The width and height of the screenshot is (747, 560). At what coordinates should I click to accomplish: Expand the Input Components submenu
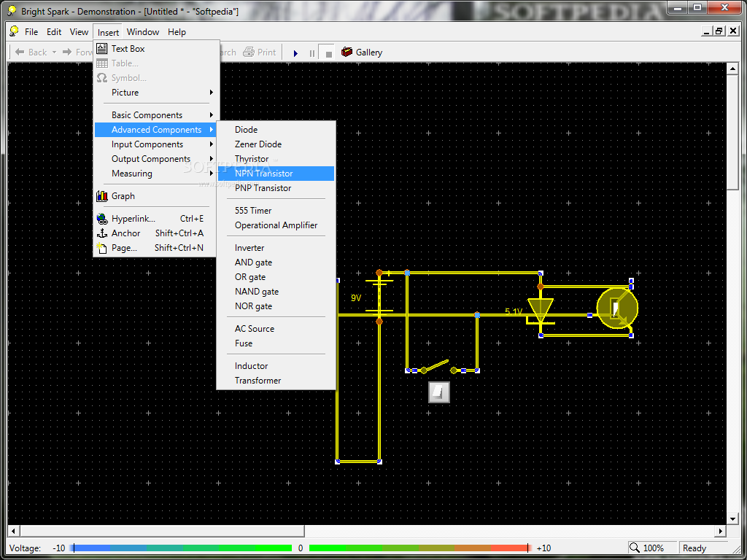click(155, 144)
